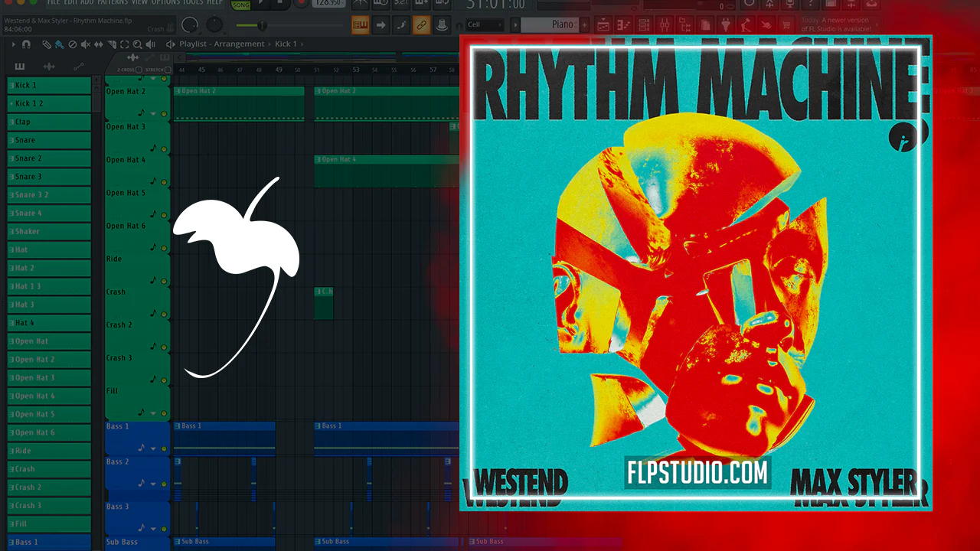Open the ADD menu
Image resolution: width=980 pixels, height=551 pixels.
pyautogui.click(x=87, y=3)
